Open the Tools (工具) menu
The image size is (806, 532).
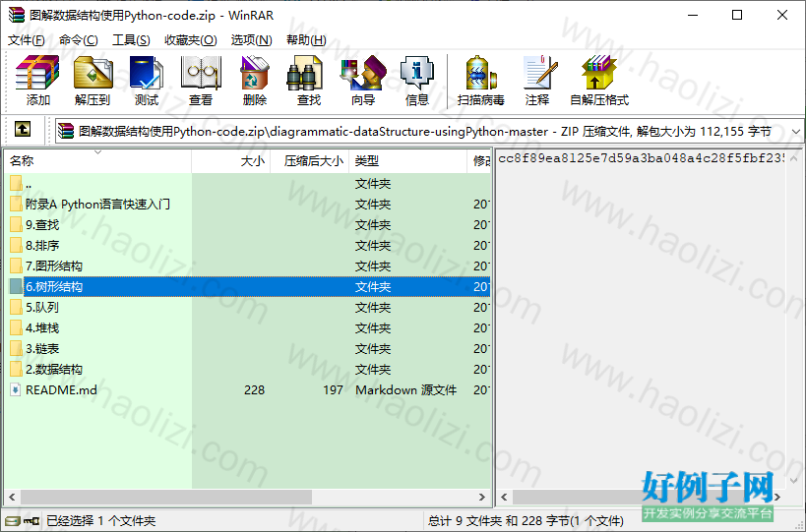click(131, 40)
